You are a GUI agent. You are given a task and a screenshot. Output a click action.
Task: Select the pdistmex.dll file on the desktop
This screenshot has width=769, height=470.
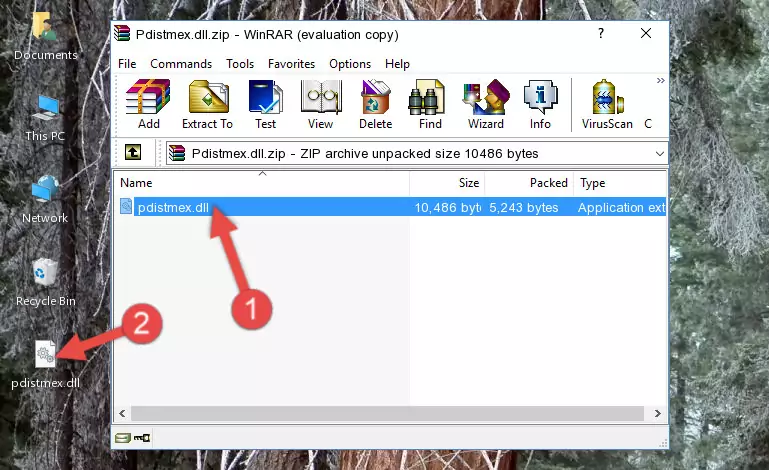tap(45, 365)
